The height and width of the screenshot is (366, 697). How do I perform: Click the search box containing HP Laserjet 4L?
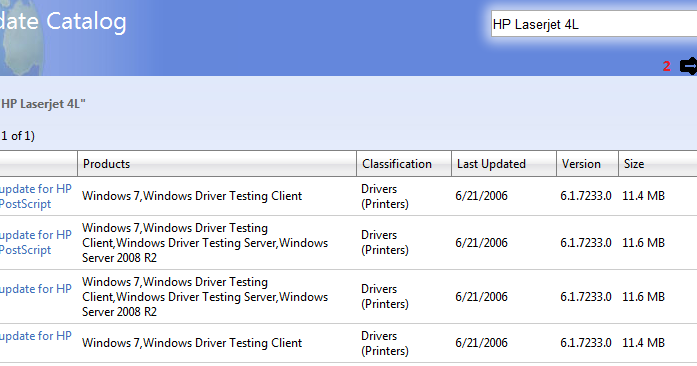pos(594,24)
